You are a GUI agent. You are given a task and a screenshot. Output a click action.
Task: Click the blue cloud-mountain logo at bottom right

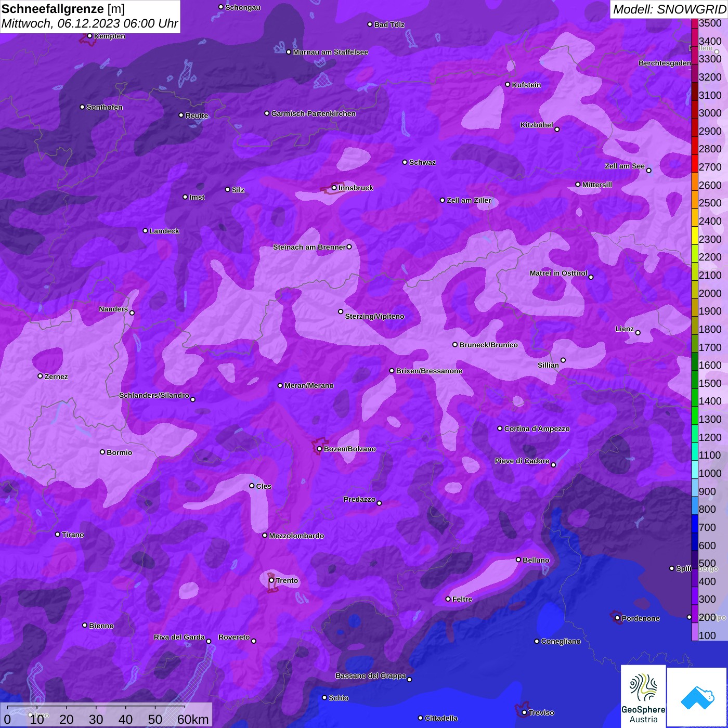(x=697, y=697)
